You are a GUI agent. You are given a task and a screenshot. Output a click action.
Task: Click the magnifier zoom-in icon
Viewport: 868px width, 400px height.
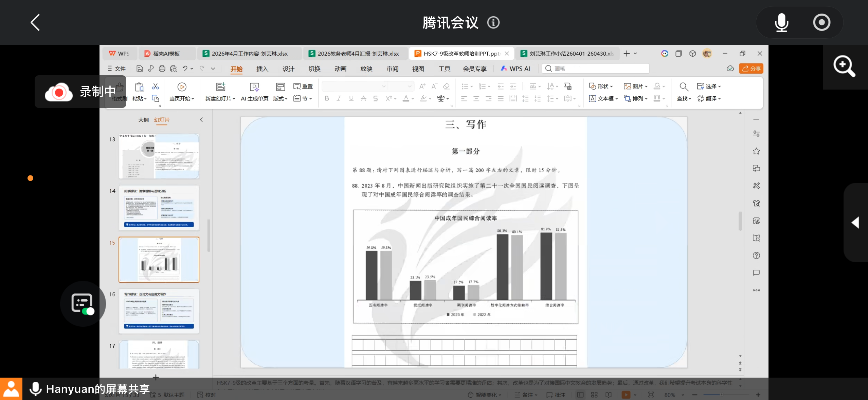tap(844, 66)
